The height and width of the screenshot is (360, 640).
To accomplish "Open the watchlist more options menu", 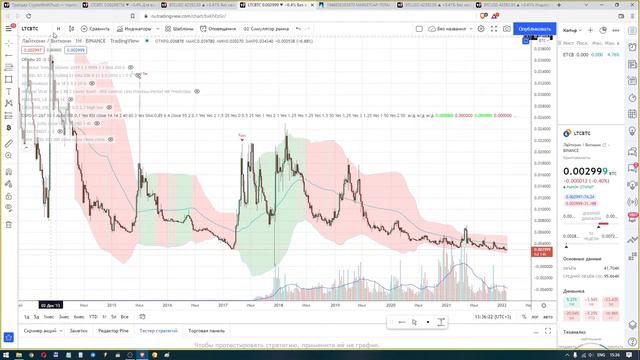I will click(x=616, y=30).
